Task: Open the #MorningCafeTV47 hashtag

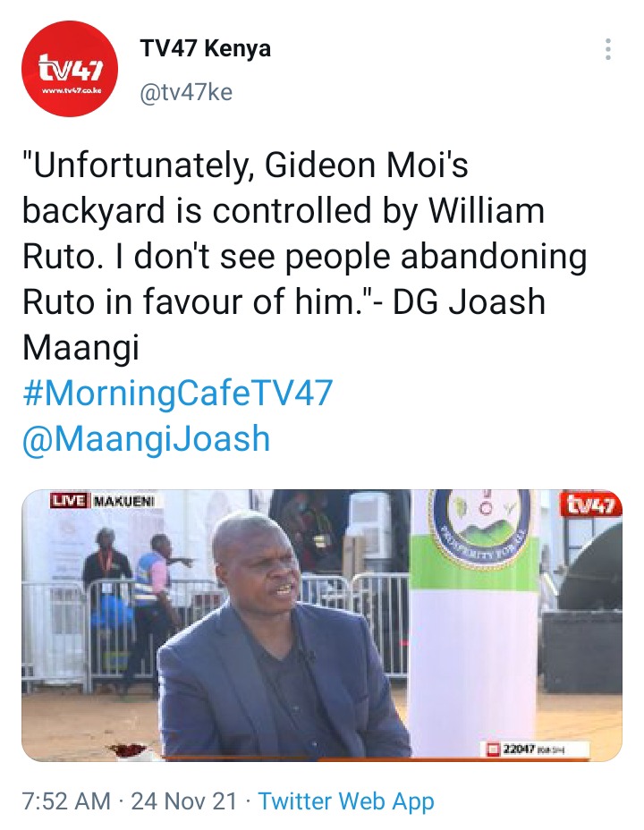Action: 178,393
